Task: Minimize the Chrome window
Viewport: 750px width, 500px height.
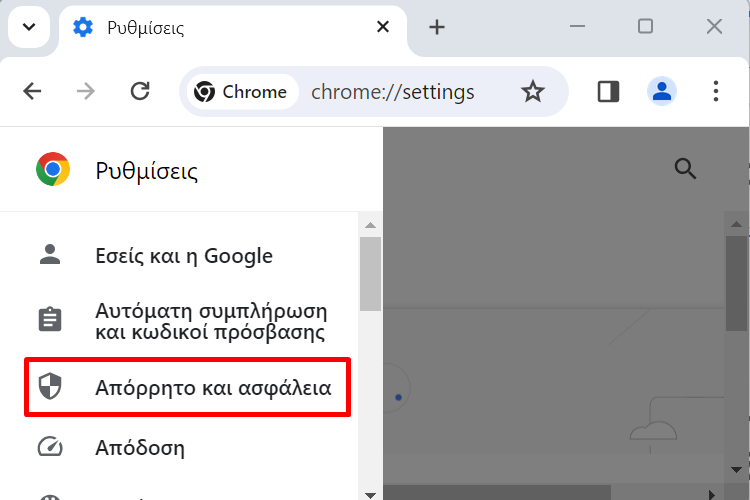Action: point(577,26)
